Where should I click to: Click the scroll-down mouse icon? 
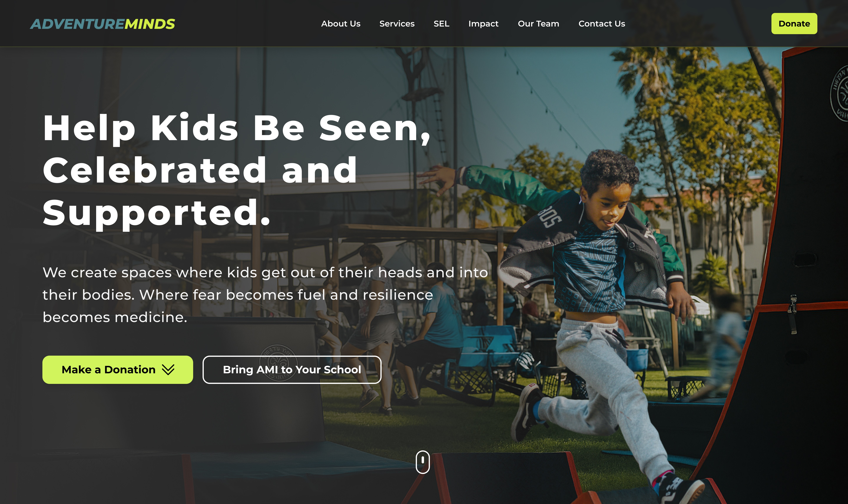click(x=423, y=462)
